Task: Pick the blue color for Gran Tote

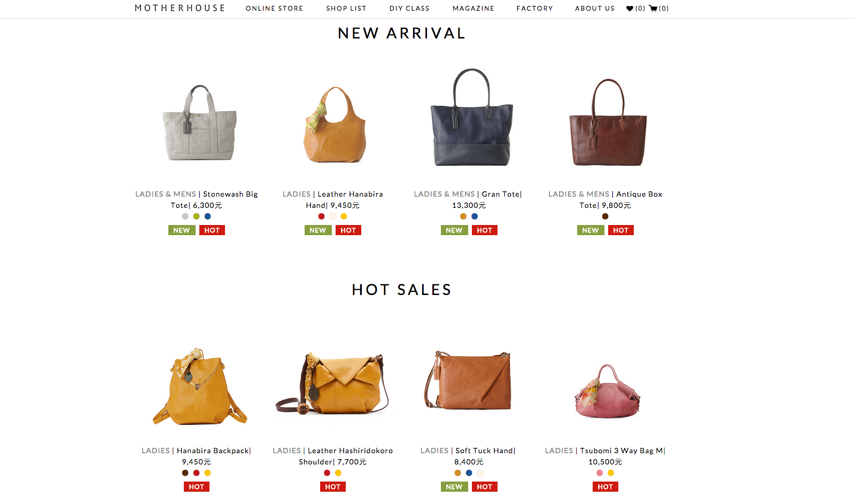Action: pyautogui.click(x=475, y=216)
